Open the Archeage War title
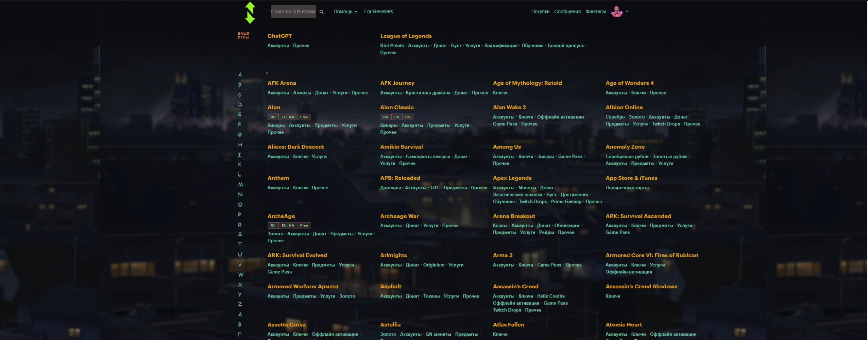Screen dimensions: 868x340 pos(399,216)
